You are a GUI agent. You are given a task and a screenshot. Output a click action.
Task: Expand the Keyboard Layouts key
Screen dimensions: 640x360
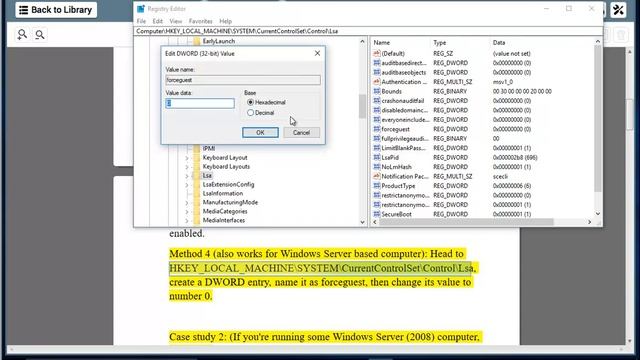pyautogui.click(x=187, y=167)
